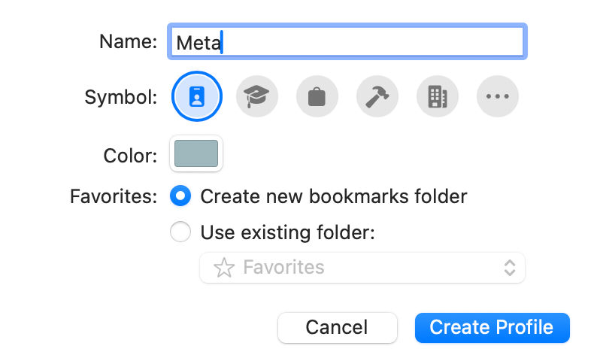The width and height of the screenshot is (594, 364).
Task: Open the profile color well
Action: click(x=196, y=153)
